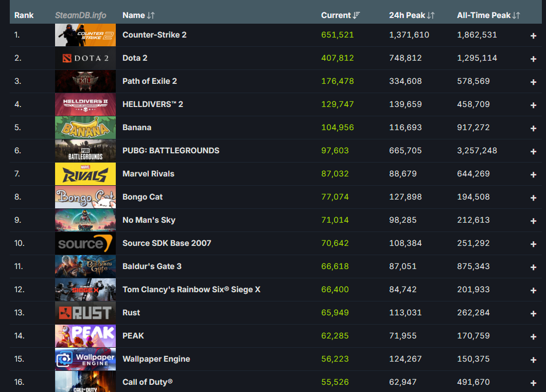Expand the Baldur's Gate 3 plus icon
The height and width of the screenshot is (392, 546).
point(533,268)
